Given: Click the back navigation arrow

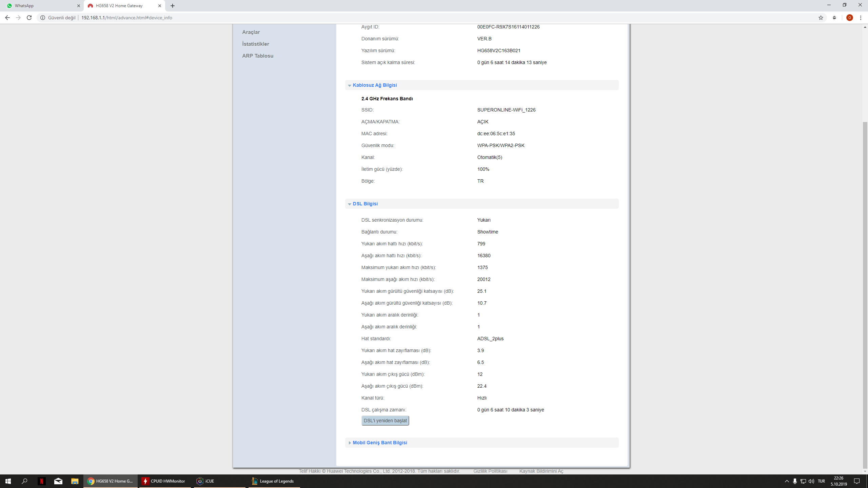Looking at the screenshot, I should click(7, 18).
